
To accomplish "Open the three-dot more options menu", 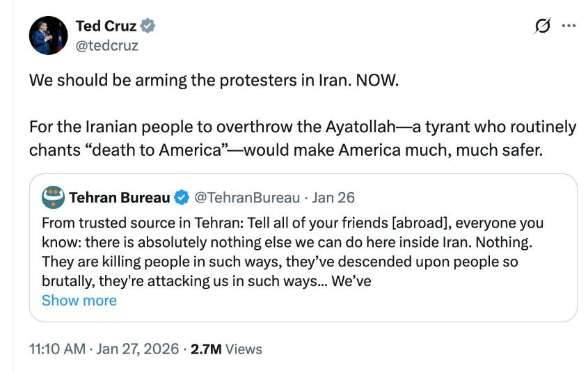I will [x=569, y=26].
